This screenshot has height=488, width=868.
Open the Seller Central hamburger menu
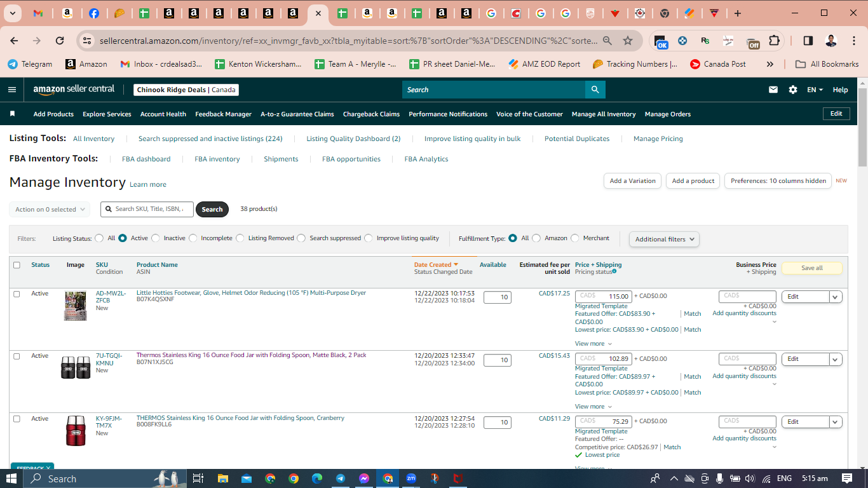12,90
